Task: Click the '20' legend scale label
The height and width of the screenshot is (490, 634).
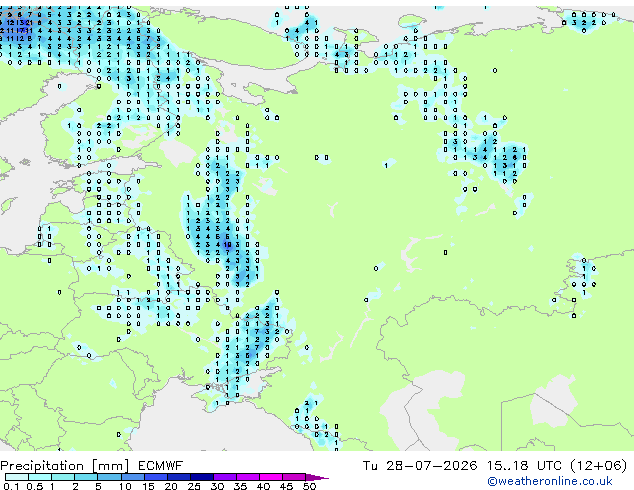Action: click(x=171, y=486)
